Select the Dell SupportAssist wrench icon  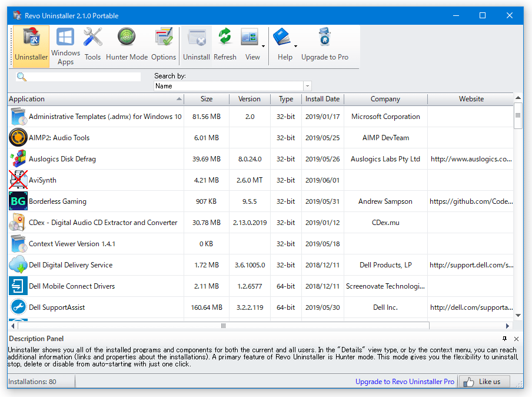(x=18, y=307)
